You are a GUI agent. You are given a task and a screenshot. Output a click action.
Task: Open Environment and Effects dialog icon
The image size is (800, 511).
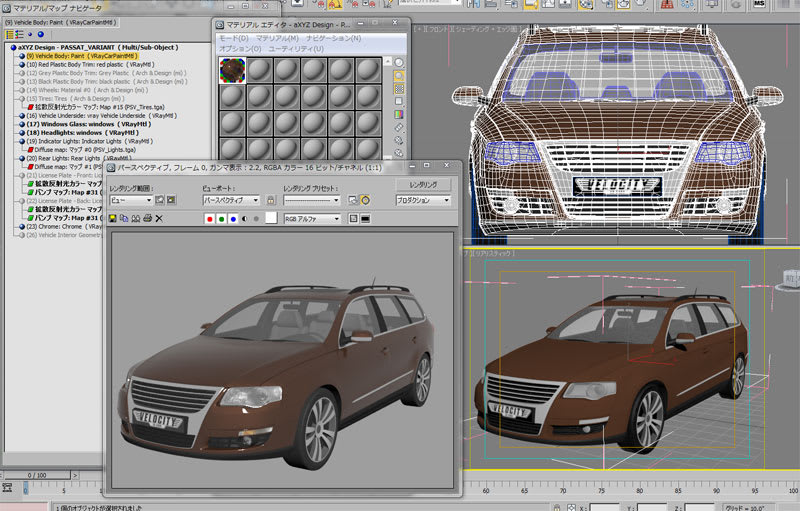(365, 200)
